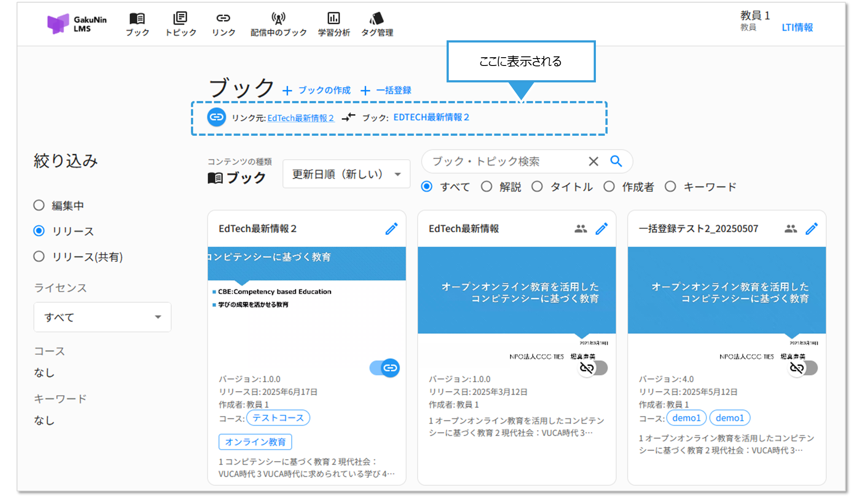
Task: Click the edit pencil on EdTech最新情報 card
Action: coord(602,229)
